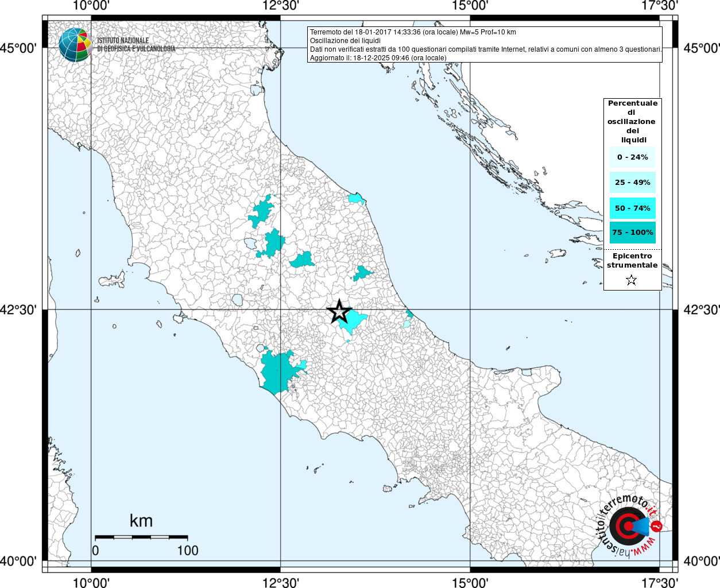The width and height of the screenshot is (720, 588).
Task: Click the Istituto Nazionale di Geofisica text
Action: 136,45
